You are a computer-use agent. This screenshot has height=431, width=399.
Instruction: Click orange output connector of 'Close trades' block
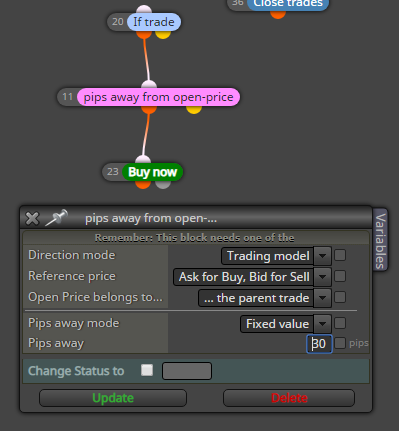click(x=278, y=14)
